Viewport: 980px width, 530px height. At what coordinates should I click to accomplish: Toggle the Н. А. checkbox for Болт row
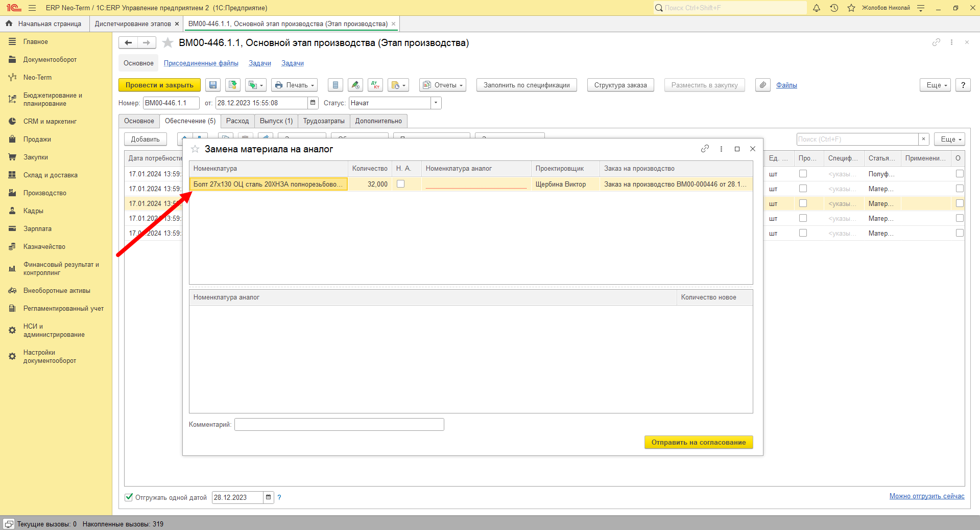(401, 184)
